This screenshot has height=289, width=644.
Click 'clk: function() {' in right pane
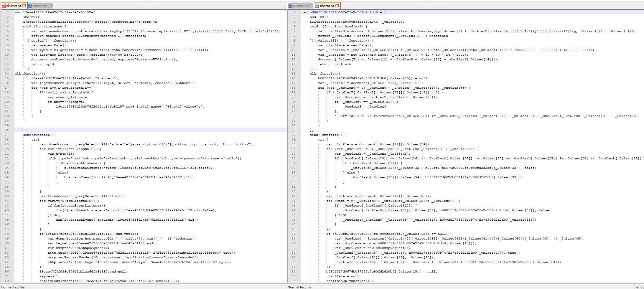point(327,74)
